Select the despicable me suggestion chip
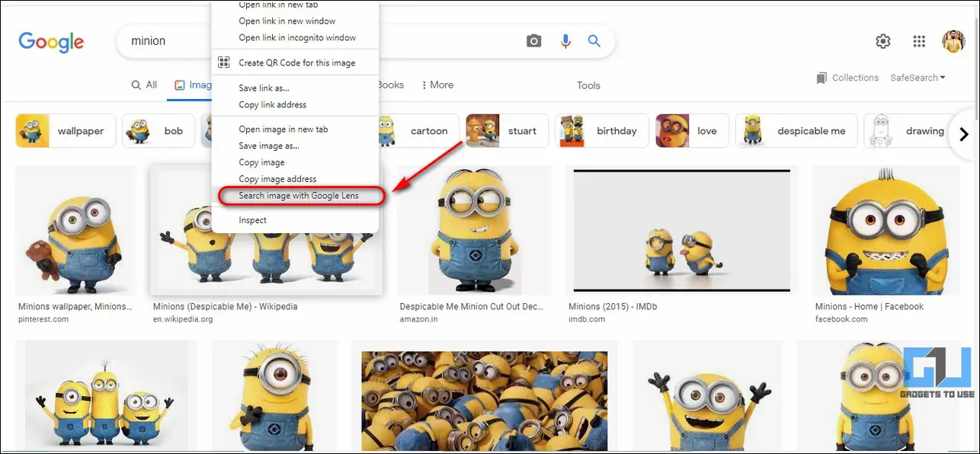The image size is (980, 454). [x=796, y=131]
